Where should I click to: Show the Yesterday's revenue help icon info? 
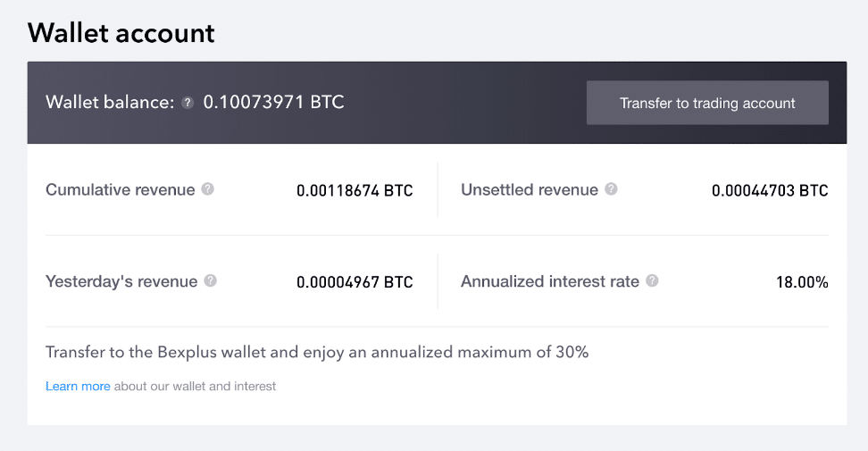click(x=211, y=281)
